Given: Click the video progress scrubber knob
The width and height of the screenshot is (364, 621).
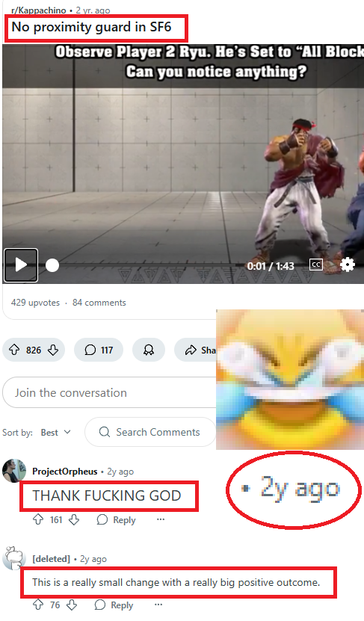Looking at the screenshot, I should [x=52, y=265].
